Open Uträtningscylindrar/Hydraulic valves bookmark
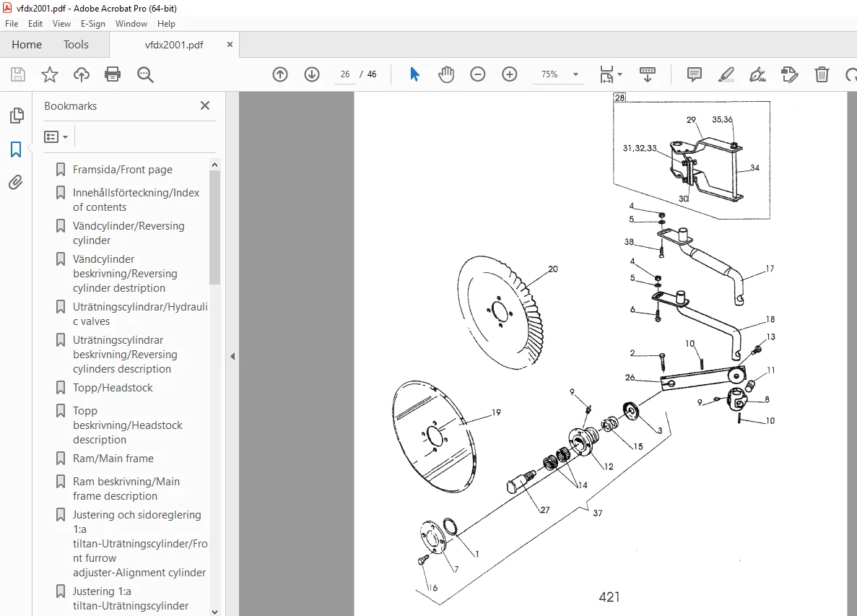 140,313
